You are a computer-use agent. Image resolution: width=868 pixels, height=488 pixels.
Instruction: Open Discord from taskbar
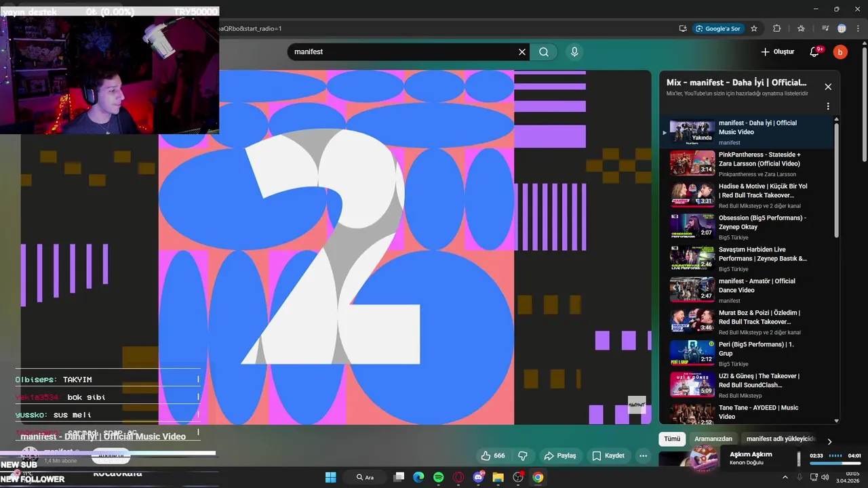click(x=478, y=477)
